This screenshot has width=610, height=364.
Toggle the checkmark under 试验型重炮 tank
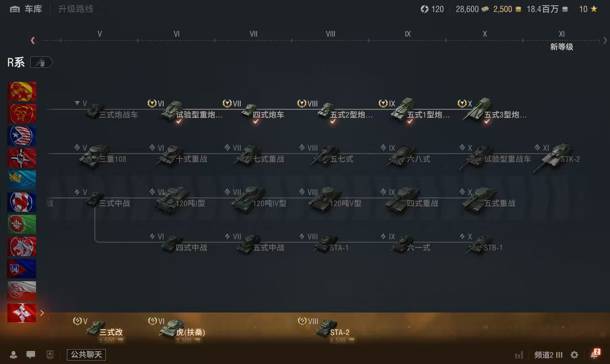pos(179,122)
